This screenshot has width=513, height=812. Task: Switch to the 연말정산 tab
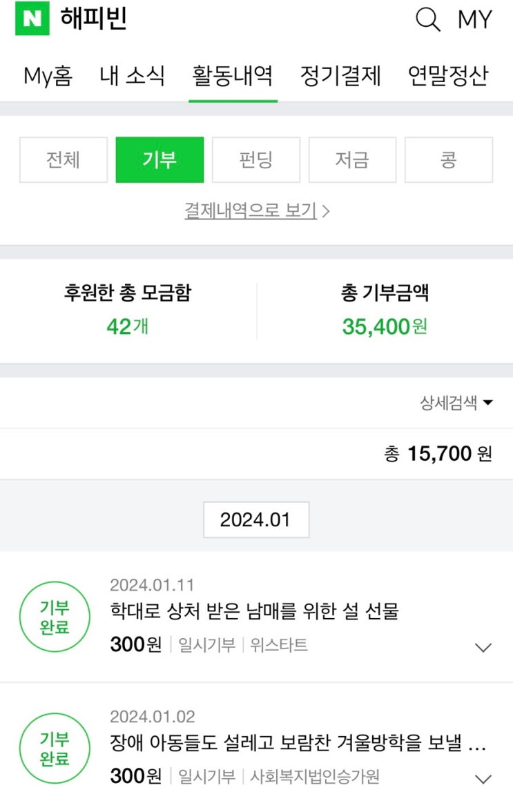click(448, 75)
